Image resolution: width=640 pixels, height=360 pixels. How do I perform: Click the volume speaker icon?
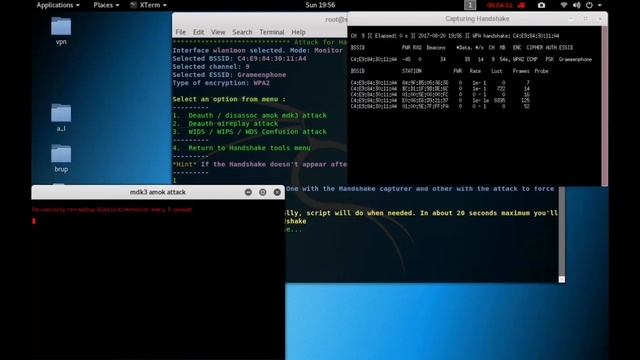[576, 5]
